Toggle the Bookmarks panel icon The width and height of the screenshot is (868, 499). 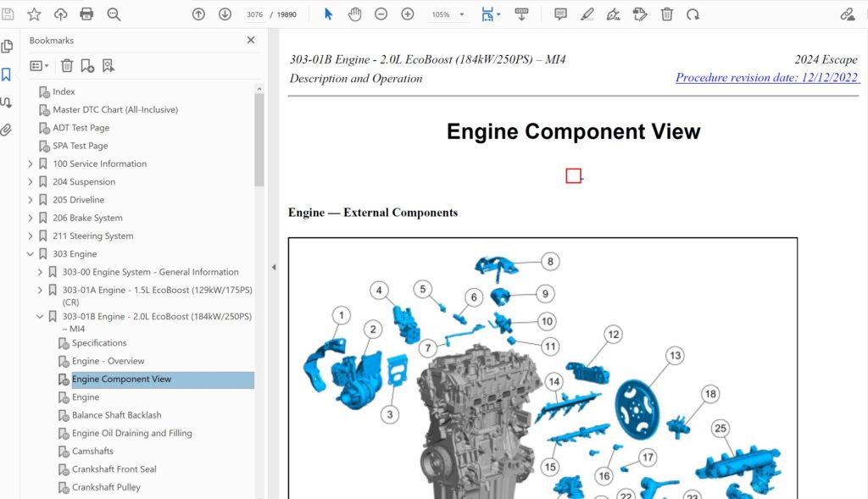pyautogui.click(x=7, y=75)
